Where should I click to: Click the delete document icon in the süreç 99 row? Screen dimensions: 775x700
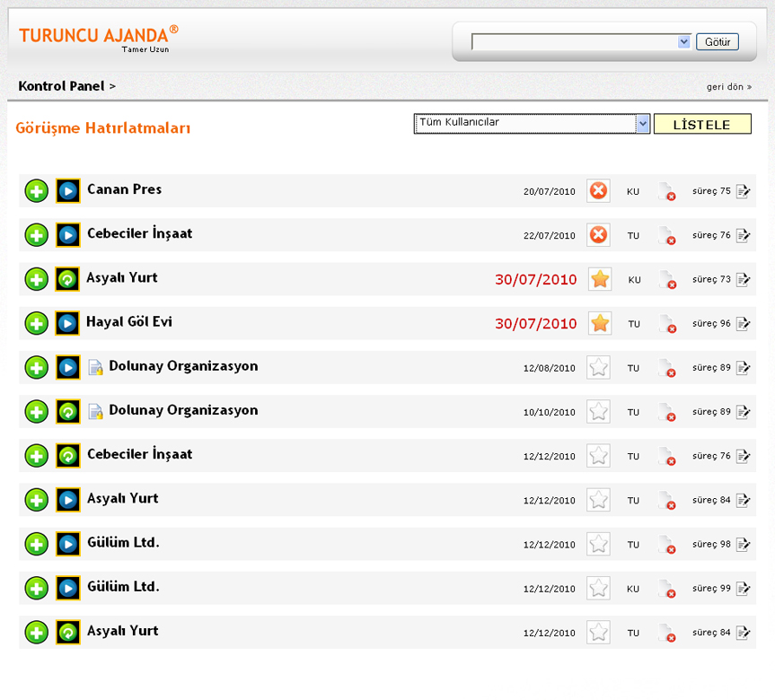(x=665, y=589)
